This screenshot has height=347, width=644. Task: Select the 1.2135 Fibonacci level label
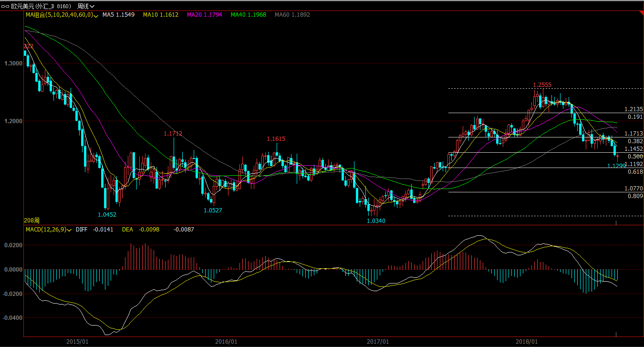click(634, 109)
